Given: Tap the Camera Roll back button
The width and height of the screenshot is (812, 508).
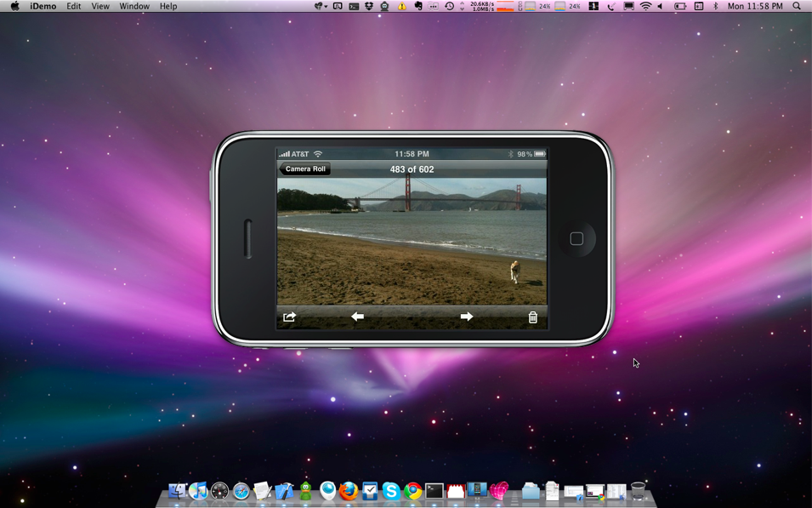Looking at the screenshot, I should click(x=304, y=169).
